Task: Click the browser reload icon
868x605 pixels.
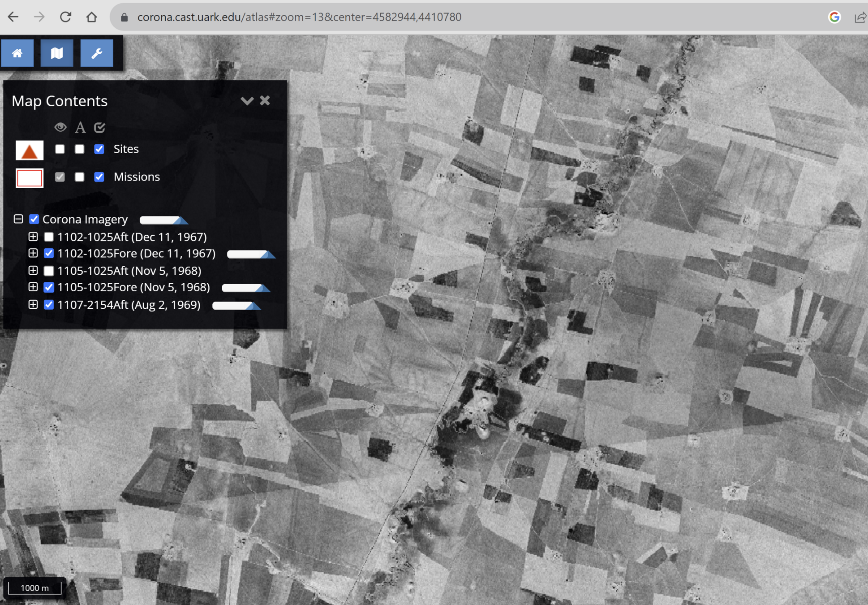Action: point(66,17)
